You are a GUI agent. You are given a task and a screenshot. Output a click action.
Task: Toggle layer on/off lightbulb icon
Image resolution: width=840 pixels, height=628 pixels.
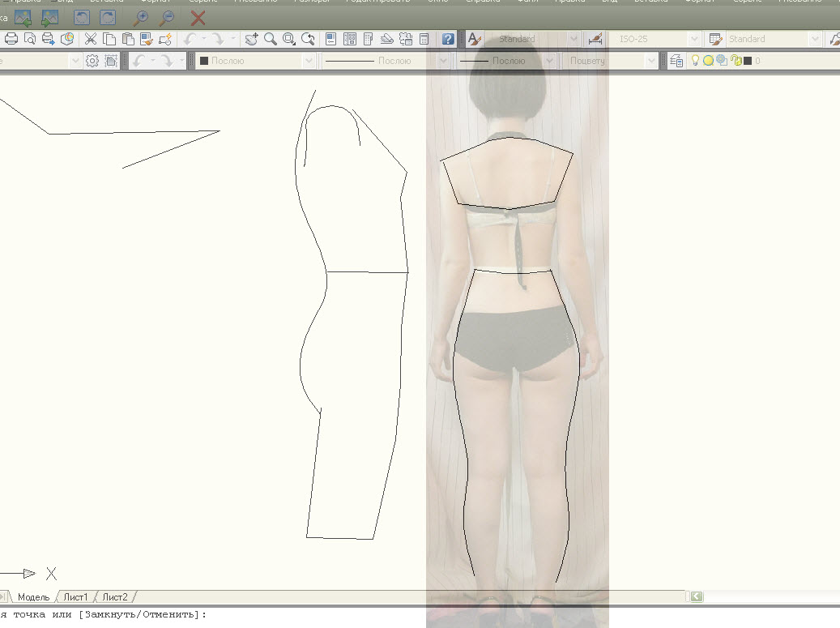(x=695, y=61)
